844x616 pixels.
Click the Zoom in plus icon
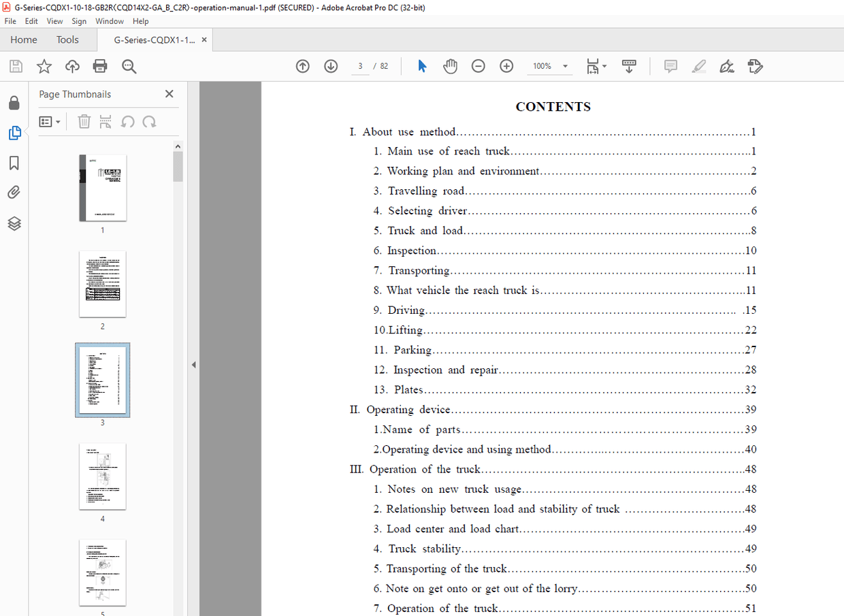tap(506, 66)
